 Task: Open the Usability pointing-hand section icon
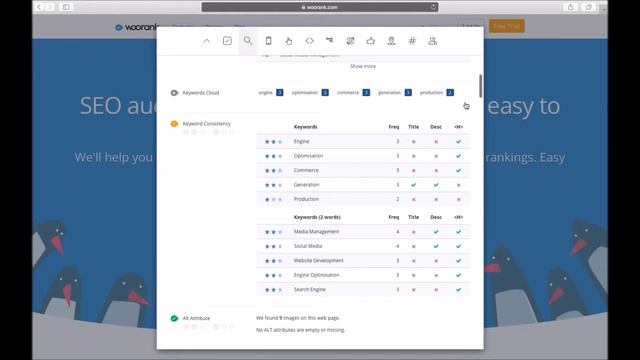[289, 41]
